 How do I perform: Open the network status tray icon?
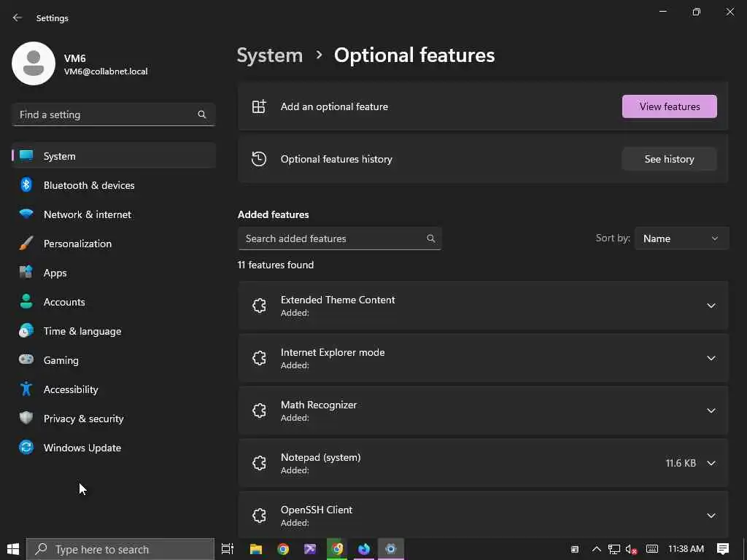(x=614, y=549)
